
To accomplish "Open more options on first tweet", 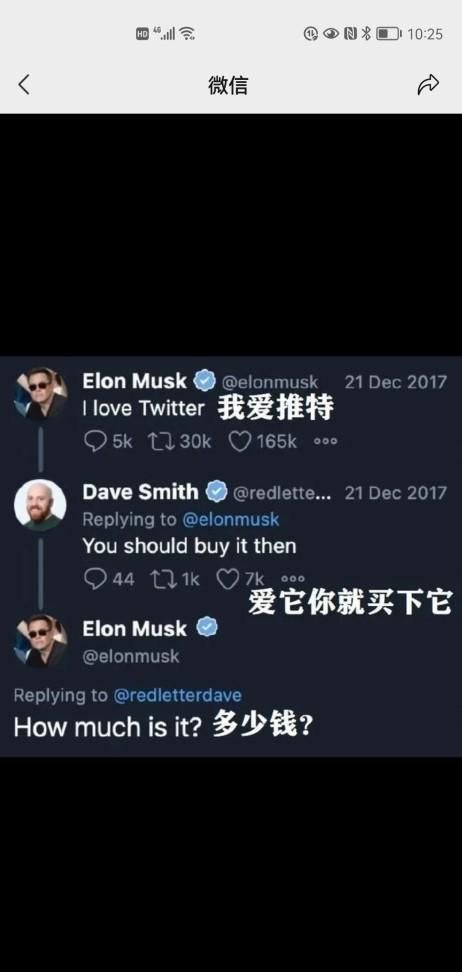I will 326,441.
